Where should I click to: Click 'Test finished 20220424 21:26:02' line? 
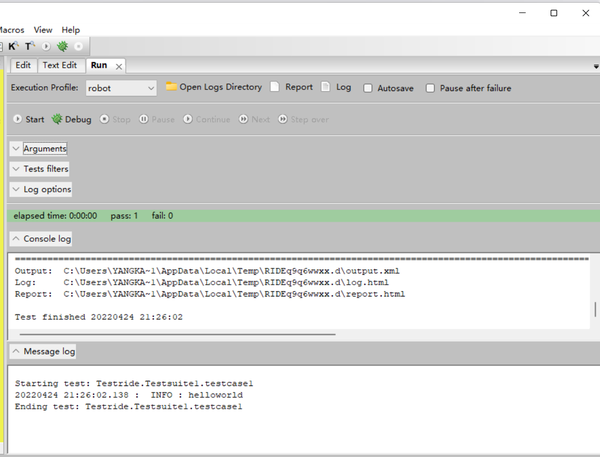coord(99,317)
